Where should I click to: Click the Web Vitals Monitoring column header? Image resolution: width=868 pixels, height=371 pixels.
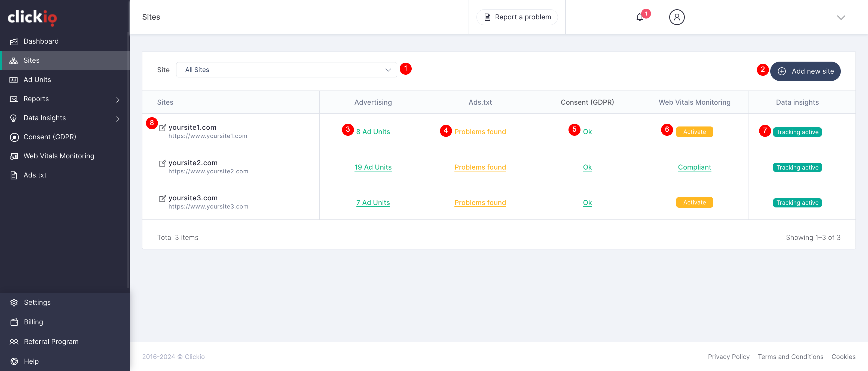[x=695, y=102]
